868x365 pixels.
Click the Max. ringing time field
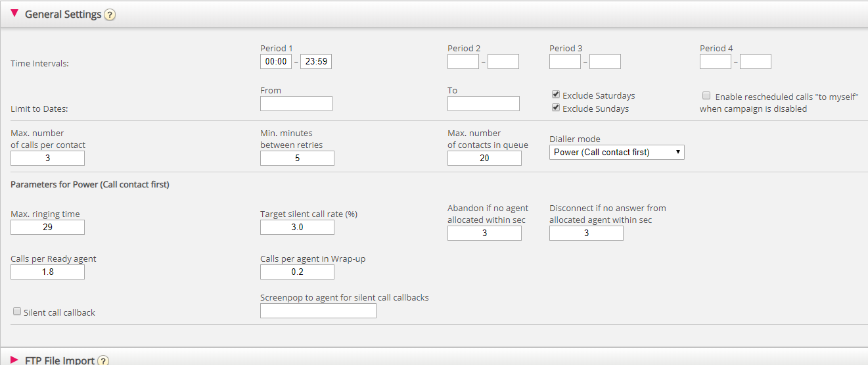48,228
